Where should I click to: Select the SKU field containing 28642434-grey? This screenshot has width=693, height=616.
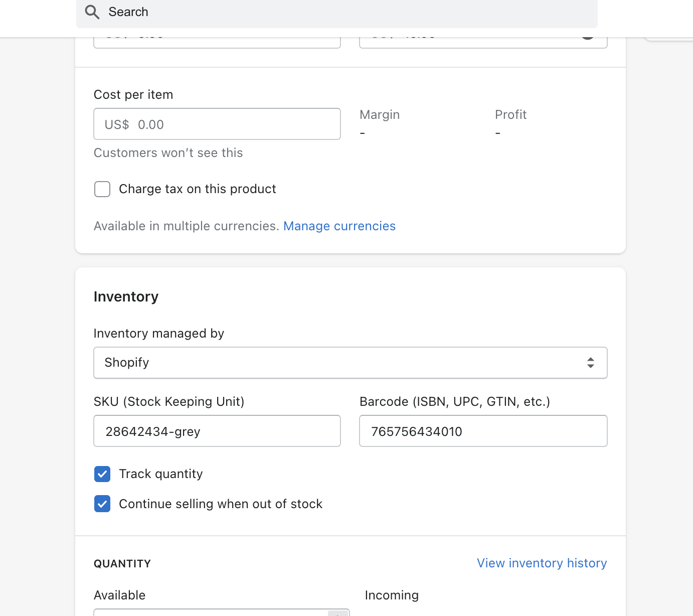[217, 431]
